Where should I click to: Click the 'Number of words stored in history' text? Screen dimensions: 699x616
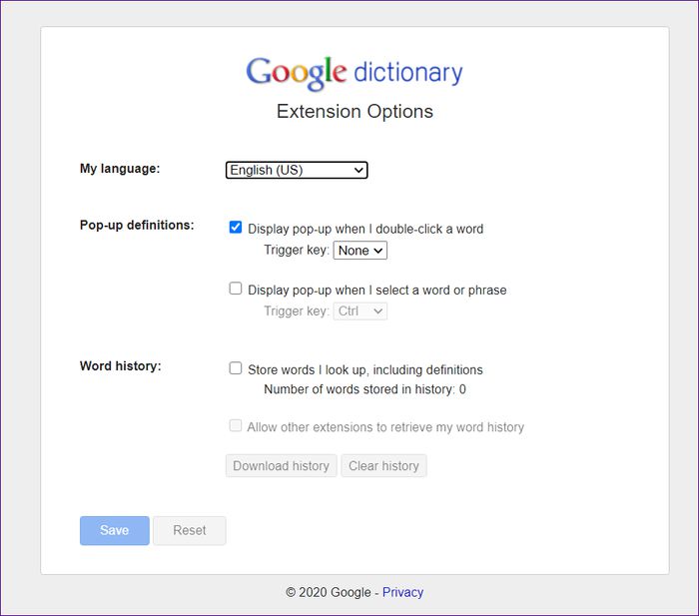(x=364, y=389)
